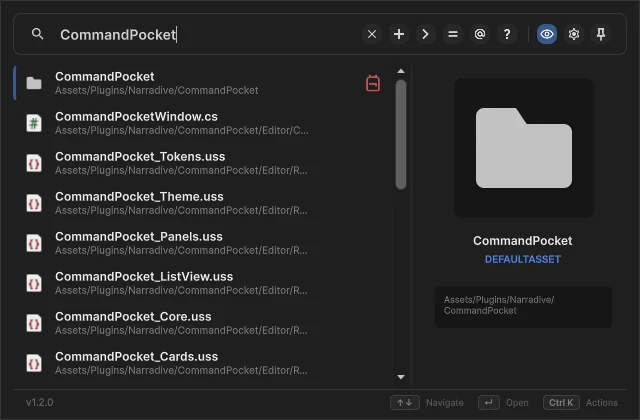Click the Navigate label in footer
This screenshot has width=640, height=420.
[445, 403]
